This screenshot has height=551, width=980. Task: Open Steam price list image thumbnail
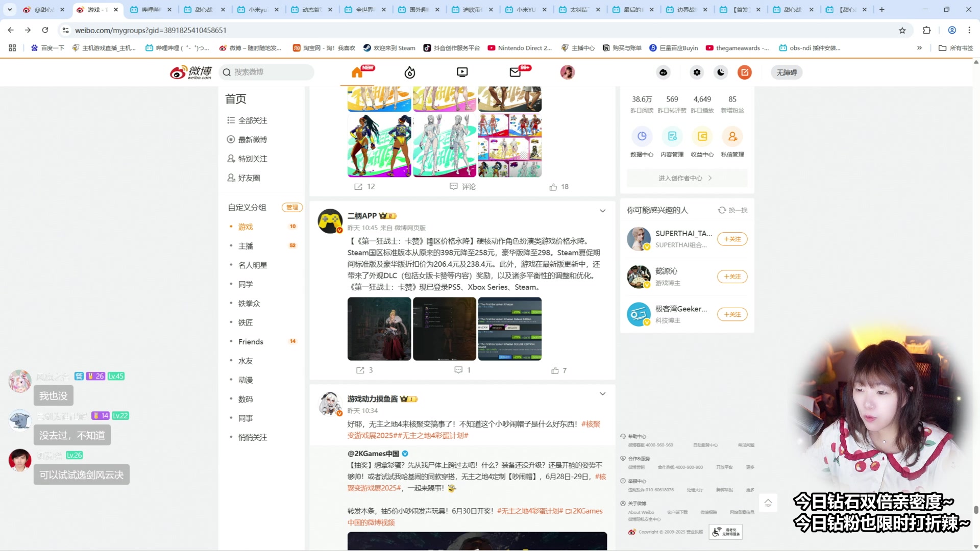point(510,329)
